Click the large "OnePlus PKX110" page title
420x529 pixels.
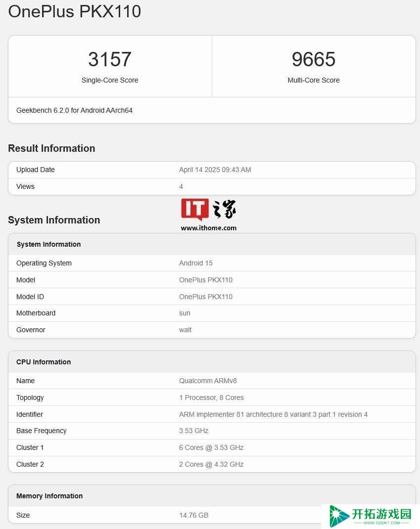(75, 11)
